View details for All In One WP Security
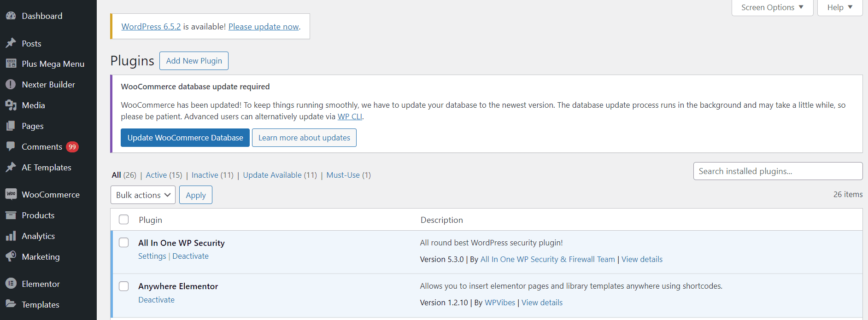The height and width of the screenshot is (320, 868). coord(642,259)
